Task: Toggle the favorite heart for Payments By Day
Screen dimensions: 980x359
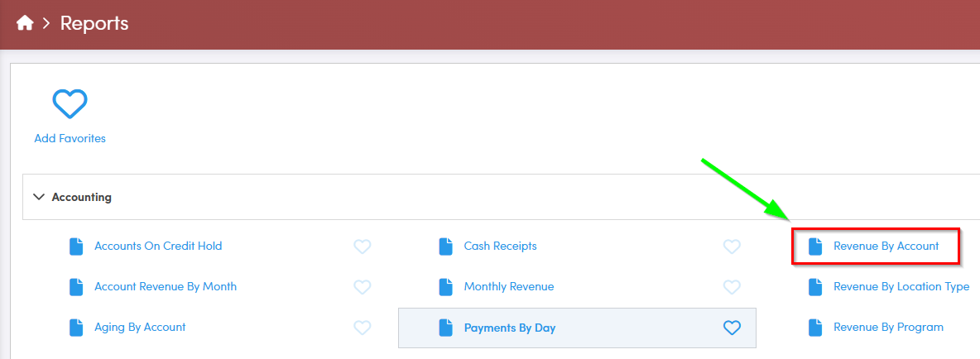Action: (x=732, y=328)
